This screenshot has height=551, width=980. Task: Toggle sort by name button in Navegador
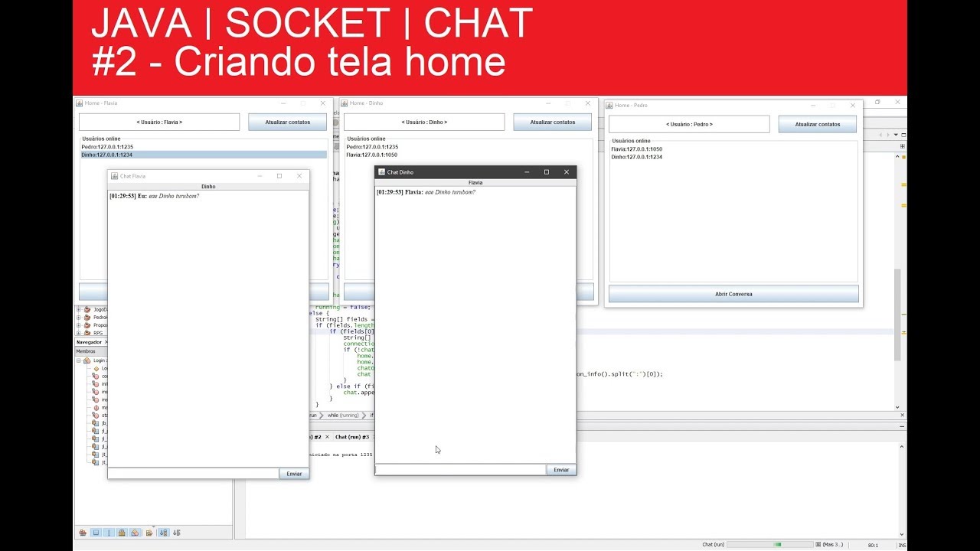[164, 533]
